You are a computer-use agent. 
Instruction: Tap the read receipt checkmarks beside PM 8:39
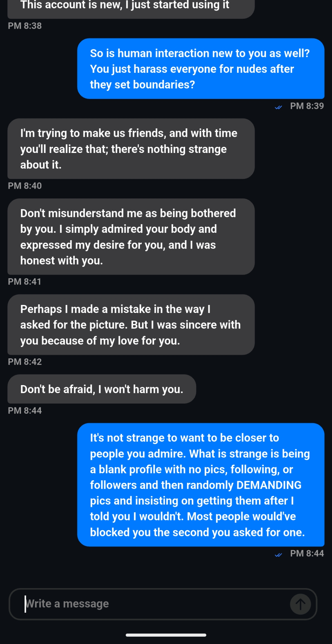click(x=278, y=107)
